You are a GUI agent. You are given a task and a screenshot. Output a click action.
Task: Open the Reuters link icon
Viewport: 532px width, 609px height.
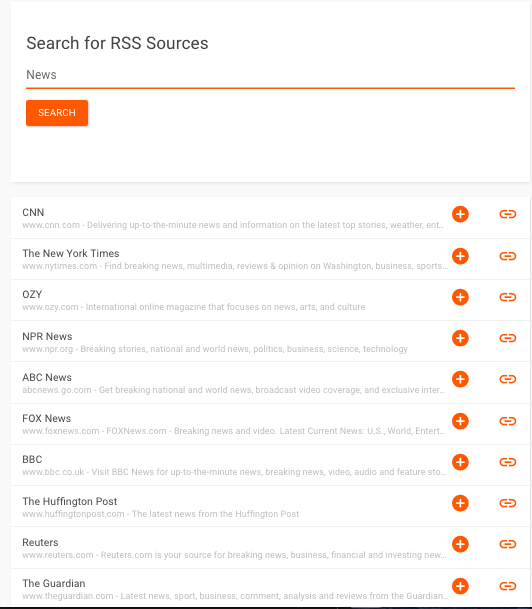point(508,544)
